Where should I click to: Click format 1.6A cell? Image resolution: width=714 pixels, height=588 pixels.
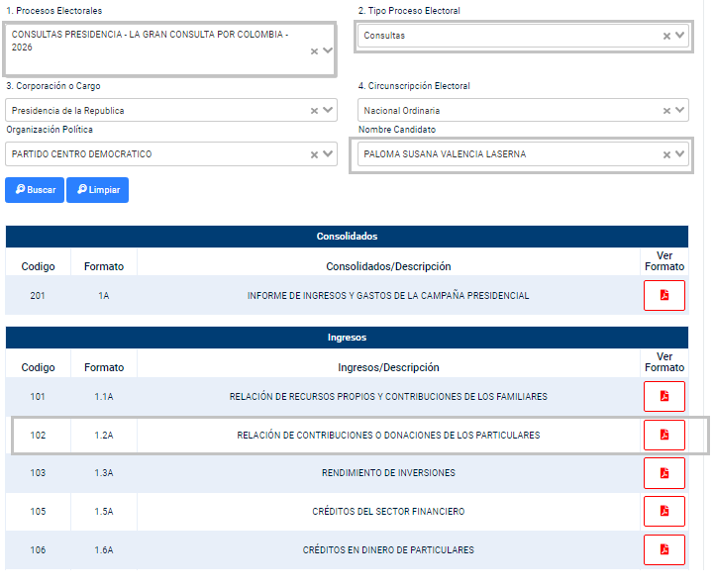[104, 550]
